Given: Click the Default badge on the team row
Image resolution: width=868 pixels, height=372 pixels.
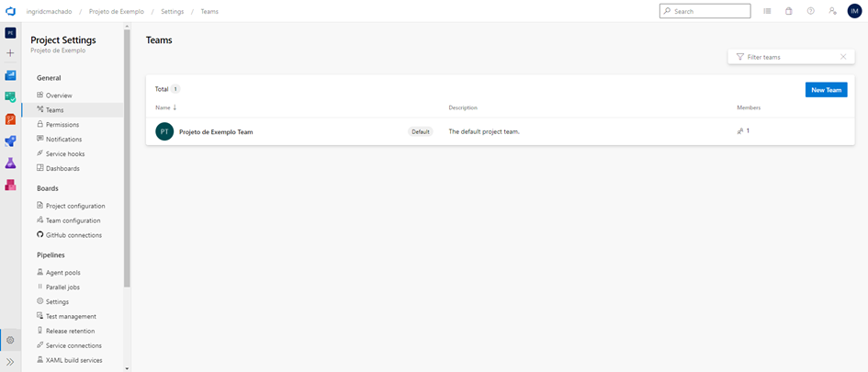Looking at the screenshot, I should pos(421,131).
